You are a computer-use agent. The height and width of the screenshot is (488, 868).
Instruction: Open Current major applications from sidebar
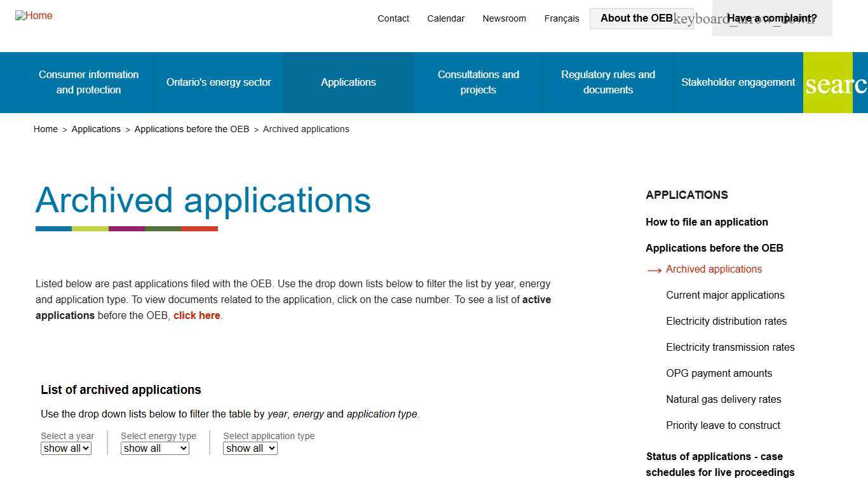pyautogui.click(x=725, y=295)
